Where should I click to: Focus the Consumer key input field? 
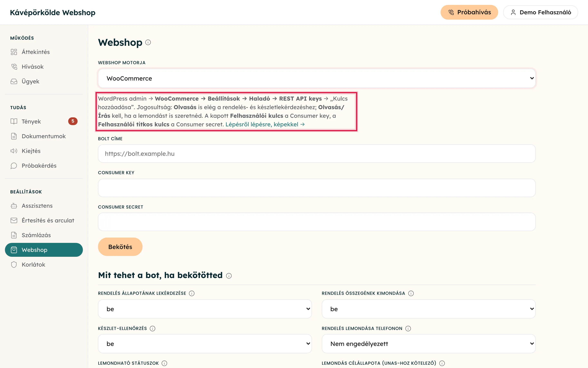tap(317, 188)
